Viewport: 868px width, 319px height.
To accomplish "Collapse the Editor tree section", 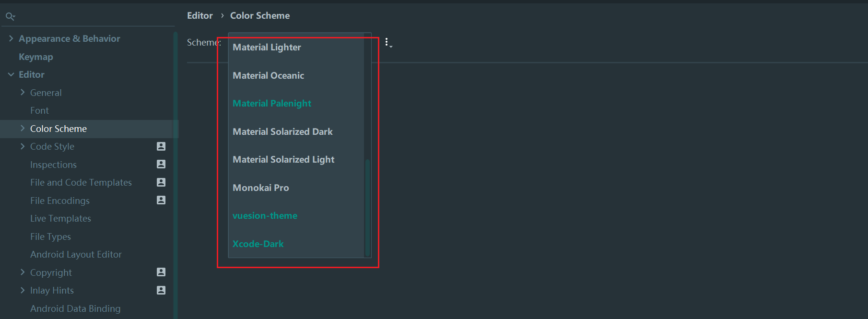I will point(11,74).
